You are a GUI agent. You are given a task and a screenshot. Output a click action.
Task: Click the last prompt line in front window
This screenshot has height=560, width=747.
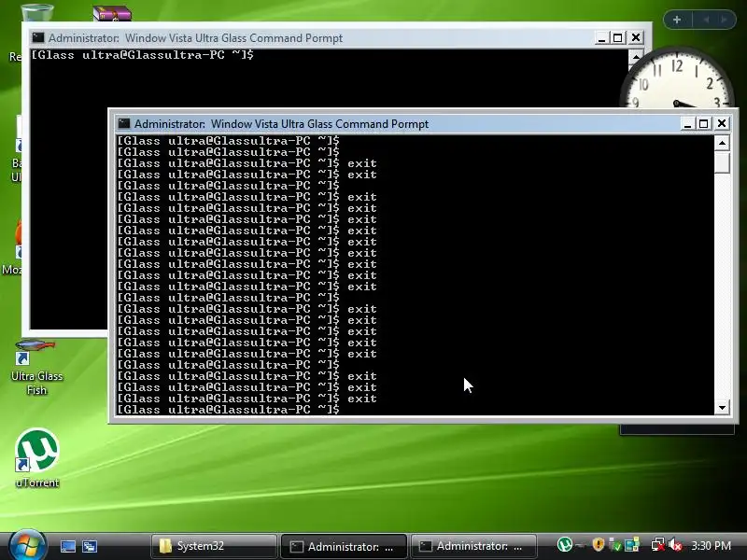228,410
